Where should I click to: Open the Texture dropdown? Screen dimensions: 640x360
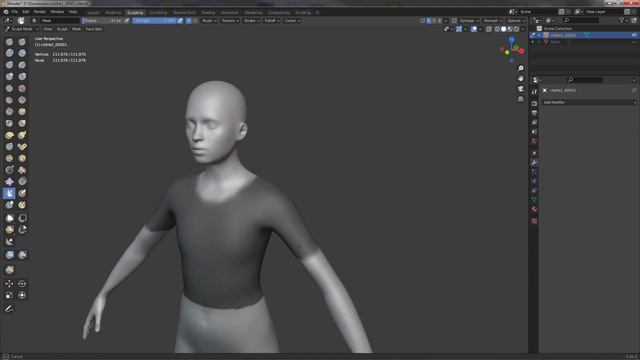(x=230, y=20)
